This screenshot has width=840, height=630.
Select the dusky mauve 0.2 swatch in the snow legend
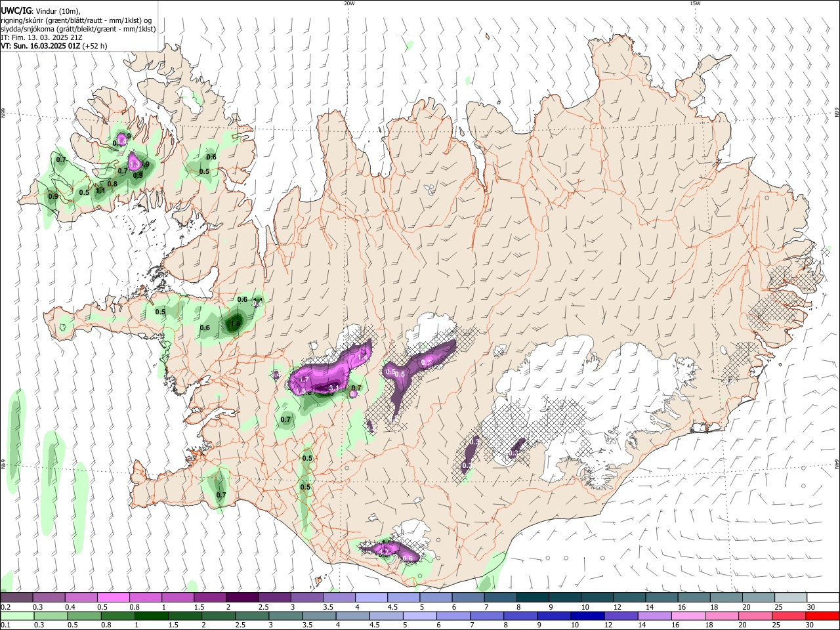(17, 598)
